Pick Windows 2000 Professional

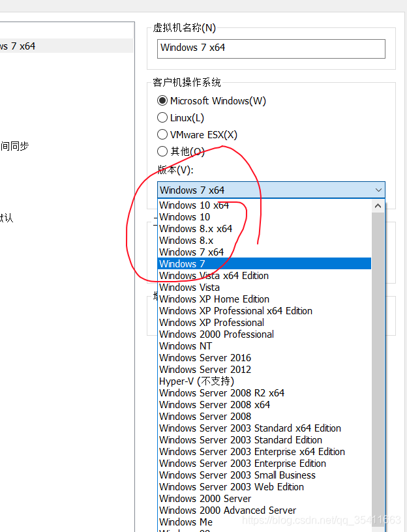point(265,334)
